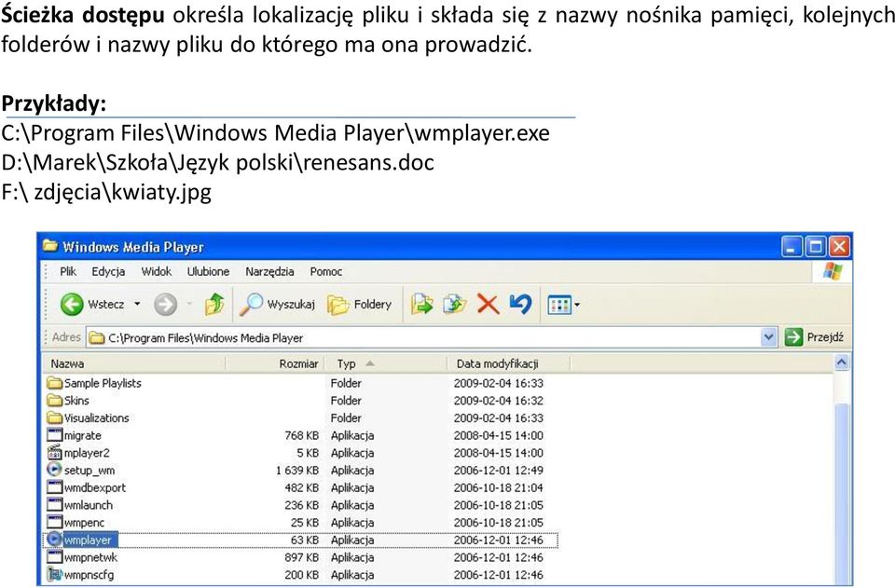Open Wyszukaj search tool
The image size is (895, 588).
[278, 305]
